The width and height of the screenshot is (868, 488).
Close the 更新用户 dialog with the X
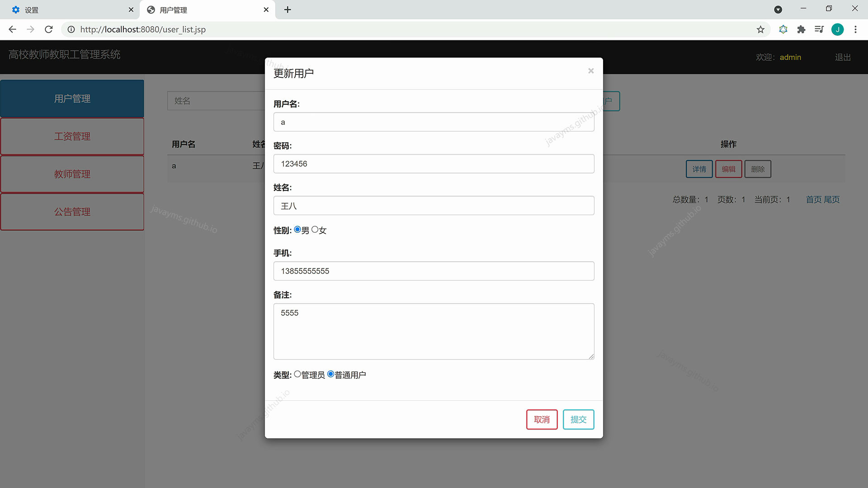591,71
